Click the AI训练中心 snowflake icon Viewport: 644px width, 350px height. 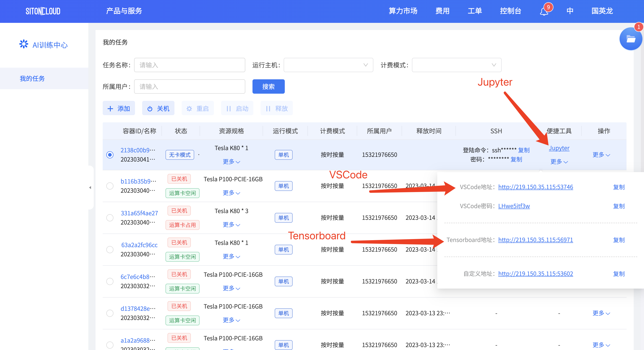pos(24,44)
